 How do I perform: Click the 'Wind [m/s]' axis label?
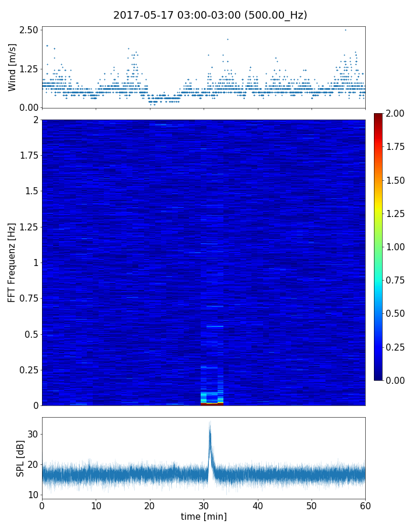pyautogui.click(x=12, y=67)
